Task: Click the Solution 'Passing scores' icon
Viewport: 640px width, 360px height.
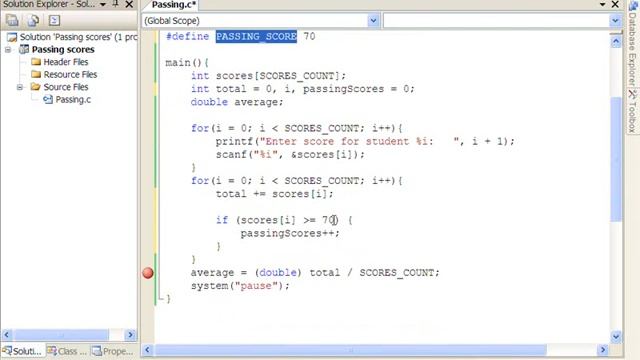Action: 12,37
